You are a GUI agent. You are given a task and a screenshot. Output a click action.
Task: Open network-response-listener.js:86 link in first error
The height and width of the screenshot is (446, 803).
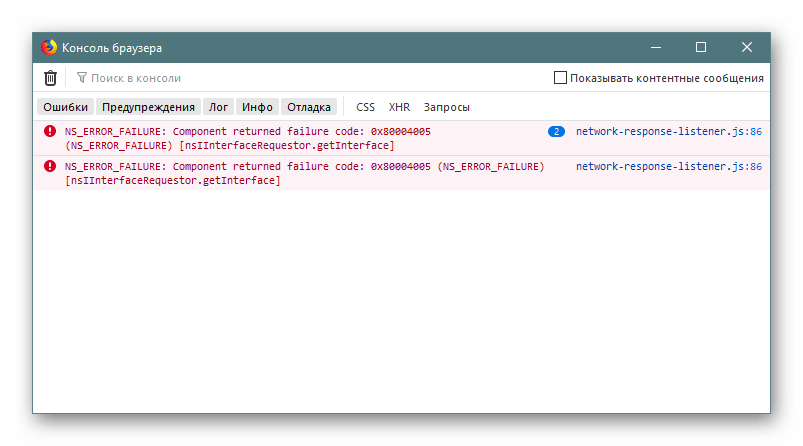668,131
